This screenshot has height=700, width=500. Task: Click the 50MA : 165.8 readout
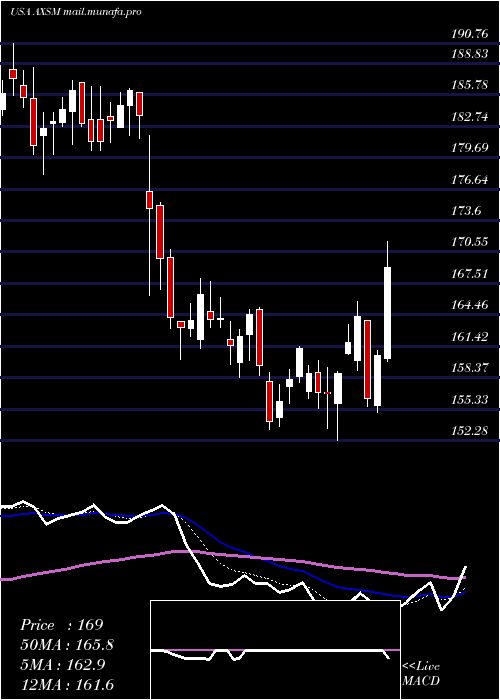(x=67, y=645)
